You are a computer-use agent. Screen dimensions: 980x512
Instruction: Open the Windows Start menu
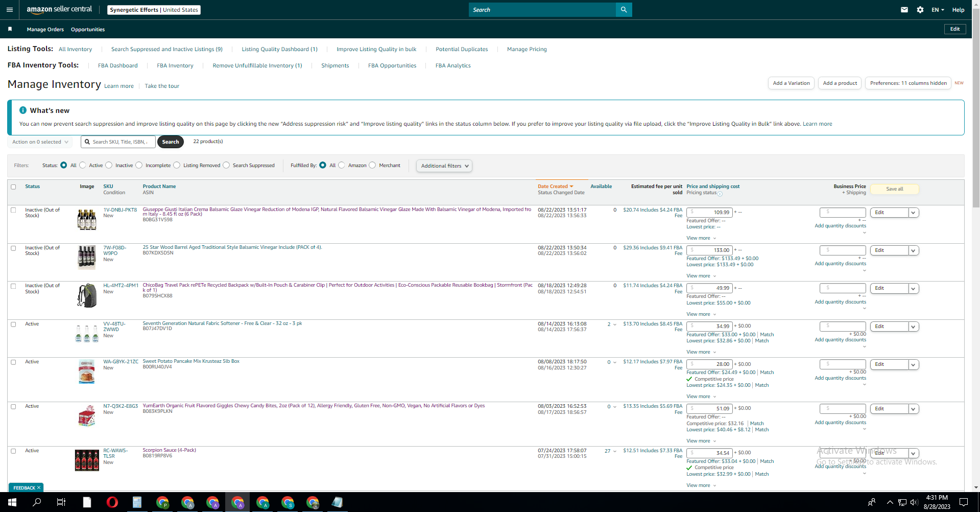(x=12, y=502)
